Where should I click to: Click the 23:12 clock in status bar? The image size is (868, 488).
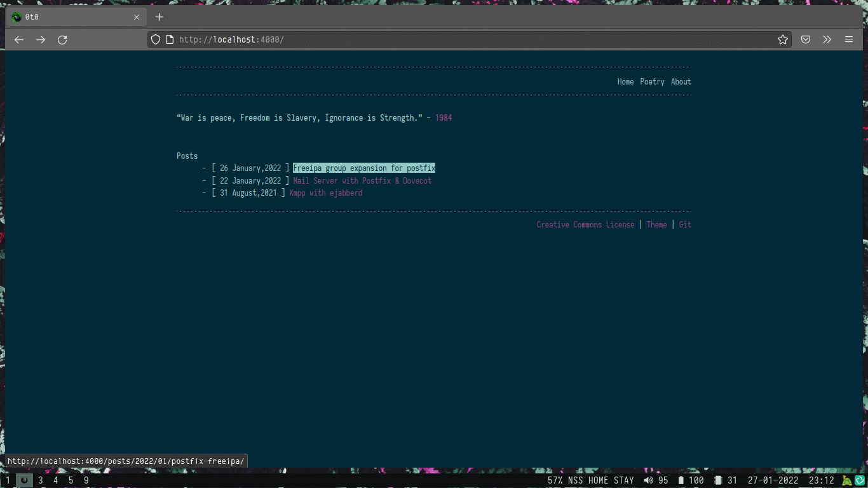click(821, 480)
